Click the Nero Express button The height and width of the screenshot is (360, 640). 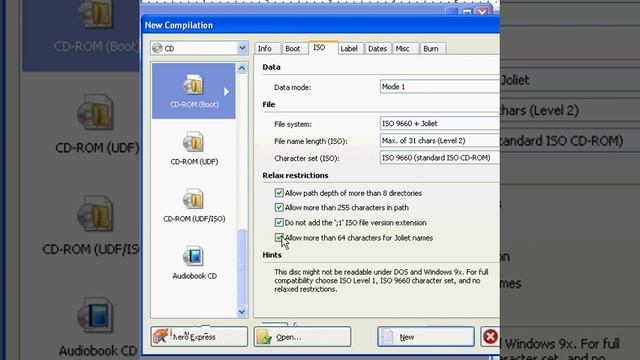199,337
